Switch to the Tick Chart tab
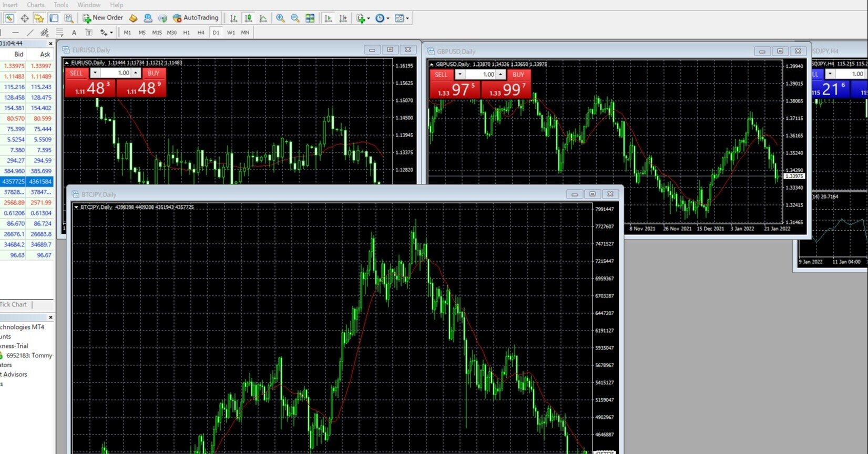This screenshot has width=868, height=454. click(14, 304)
